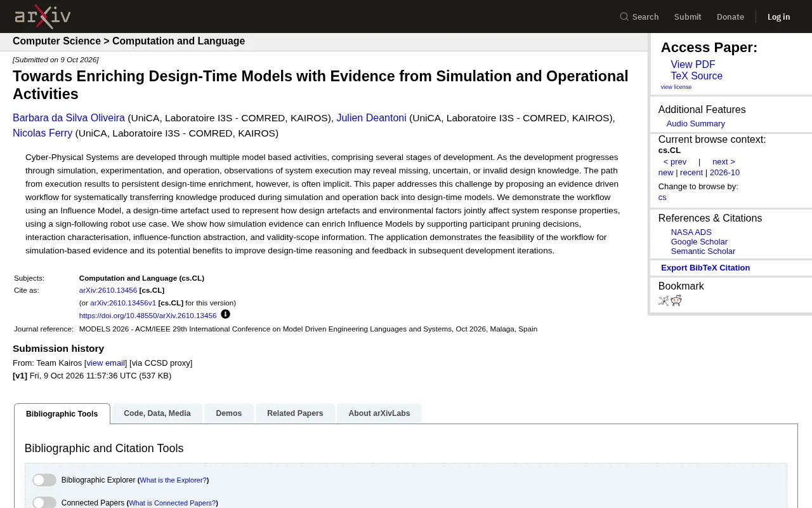Viewport: 812px width, 508px height.
Task: Click Submit in top navigation
Action: pos(688,17)
